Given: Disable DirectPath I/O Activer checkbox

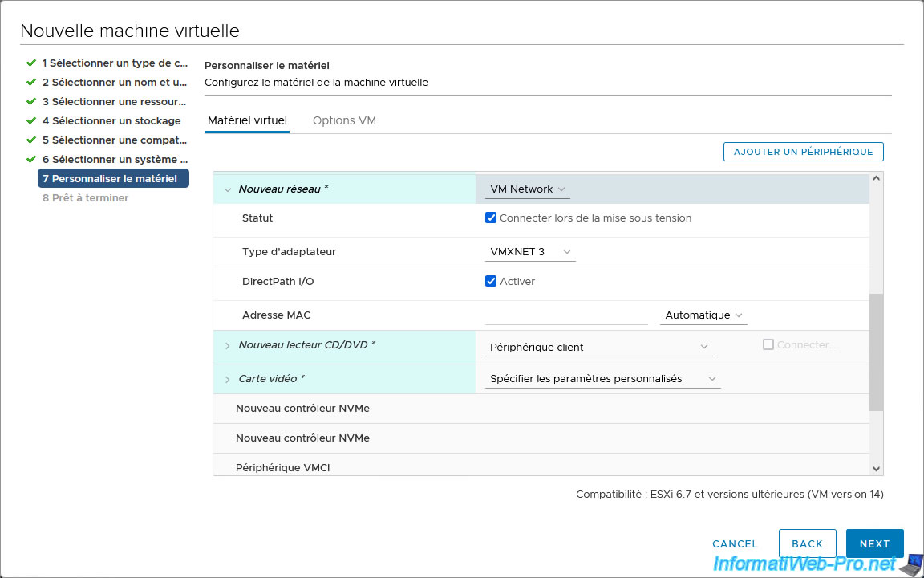Looking at the screenshot, I should pyautogui.click(x=491, y=281).
